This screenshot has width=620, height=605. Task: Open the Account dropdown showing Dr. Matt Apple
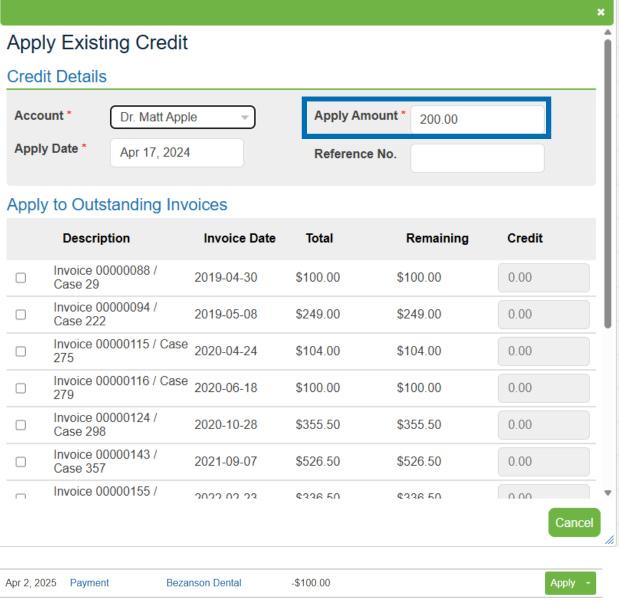coord(182,117)
